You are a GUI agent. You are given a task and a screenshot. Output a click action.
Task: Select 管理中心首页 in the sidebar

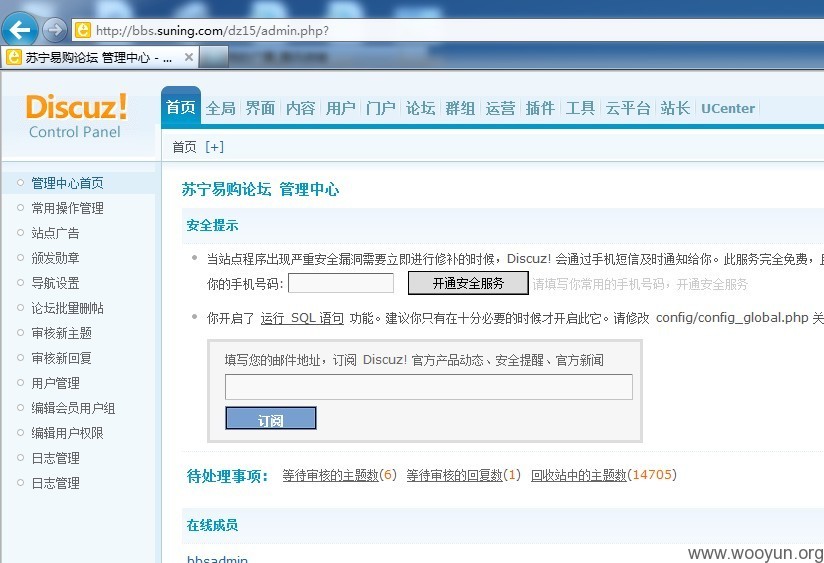pos(67,183)
